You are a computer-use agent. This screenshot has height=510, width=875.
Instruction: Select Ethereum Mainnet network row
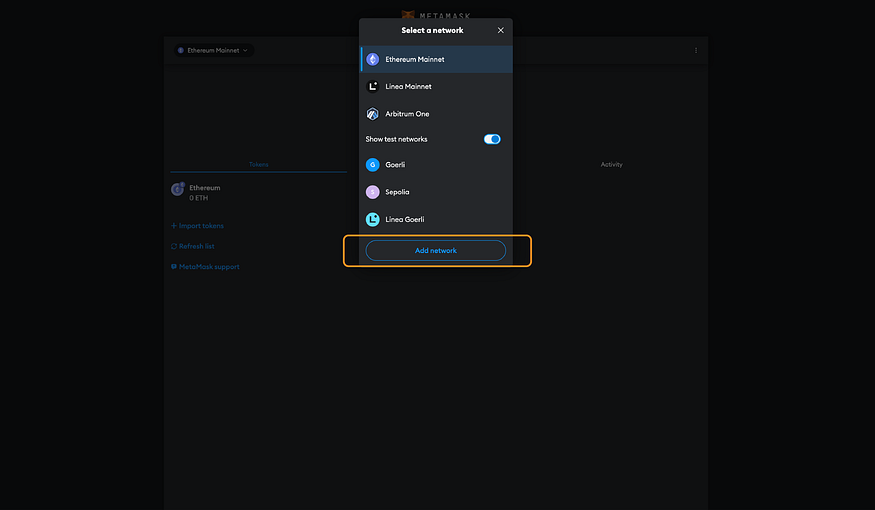pyautogui.click(x=436, y=59)
